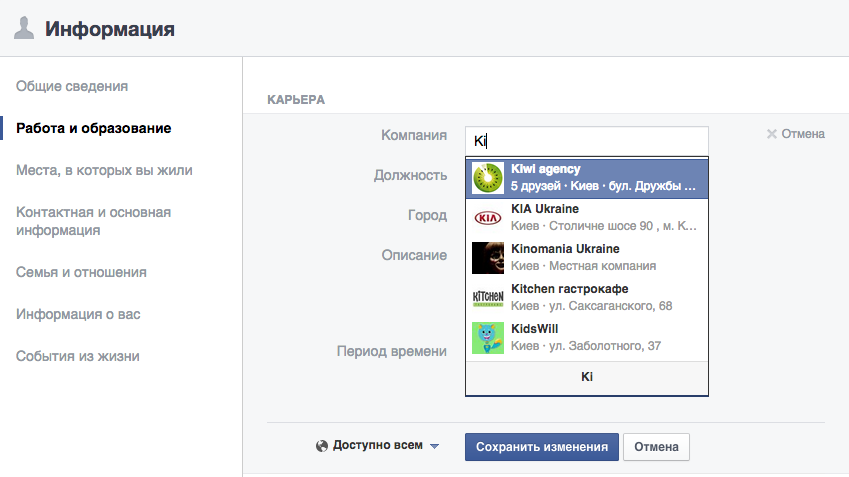Viewport: 849px width, 477px height.
Task: Choose Kiwi agency from suggestions
Action: (587, 178)
